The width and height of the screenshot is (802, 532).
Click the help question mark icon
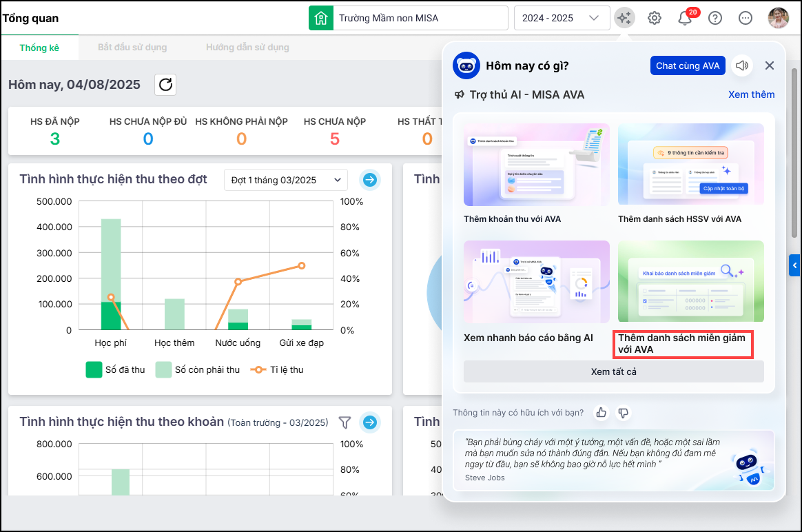tap(715, 18)
